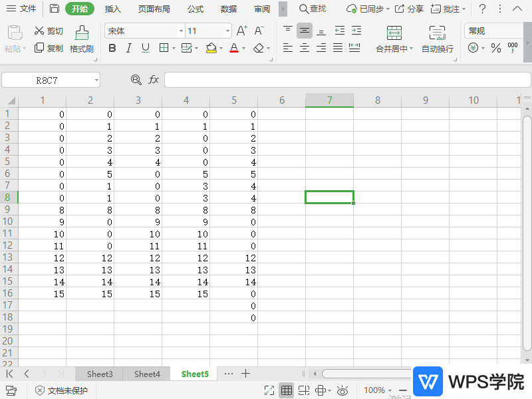
Task: Toggle align text left
Action: (288, 48)
